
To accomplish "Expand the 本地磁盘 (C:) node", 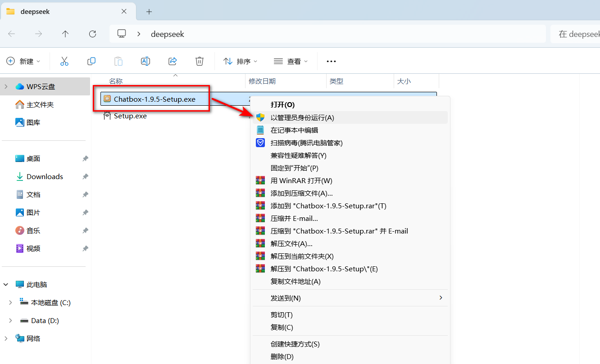I will (x=10, y=302).
